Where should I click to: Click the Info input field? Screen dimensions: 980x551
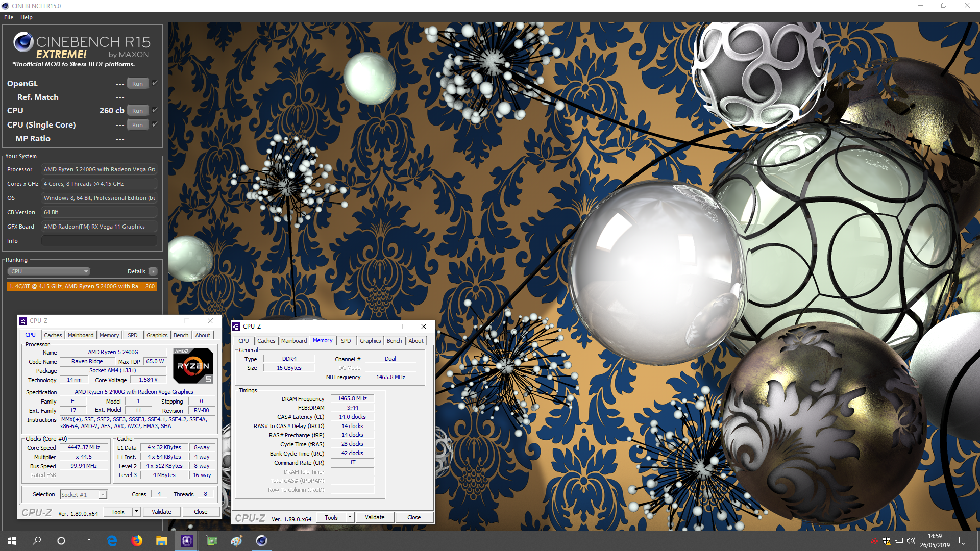(x=100, y=241)
